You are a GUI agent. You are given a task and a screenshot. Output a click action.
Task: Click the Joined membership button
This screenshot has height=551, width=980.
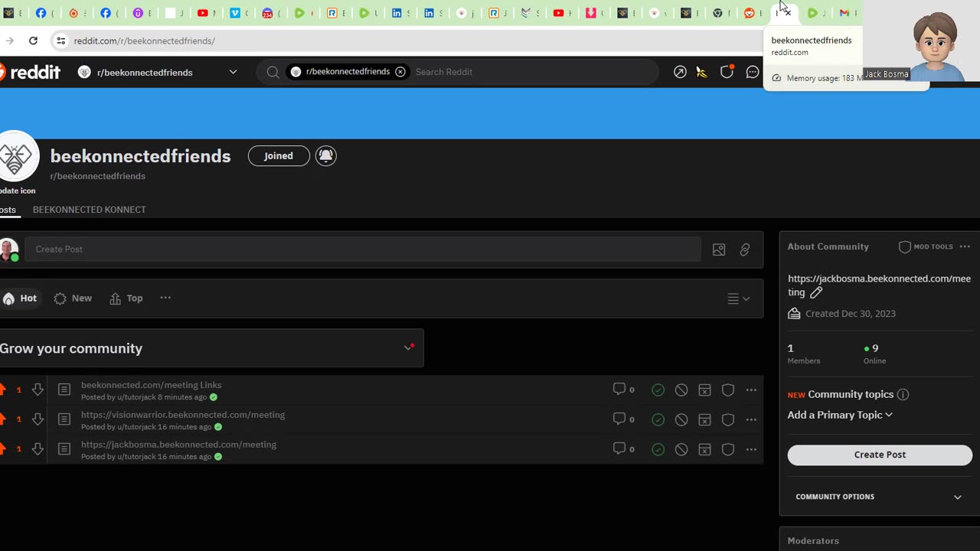point(279,156)
